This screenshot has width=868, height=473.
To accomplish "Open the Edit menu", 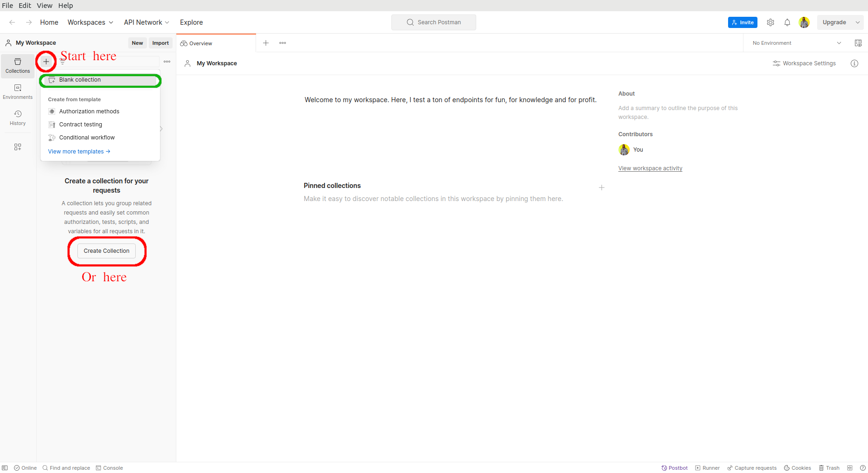I will [x=25, y=6].
